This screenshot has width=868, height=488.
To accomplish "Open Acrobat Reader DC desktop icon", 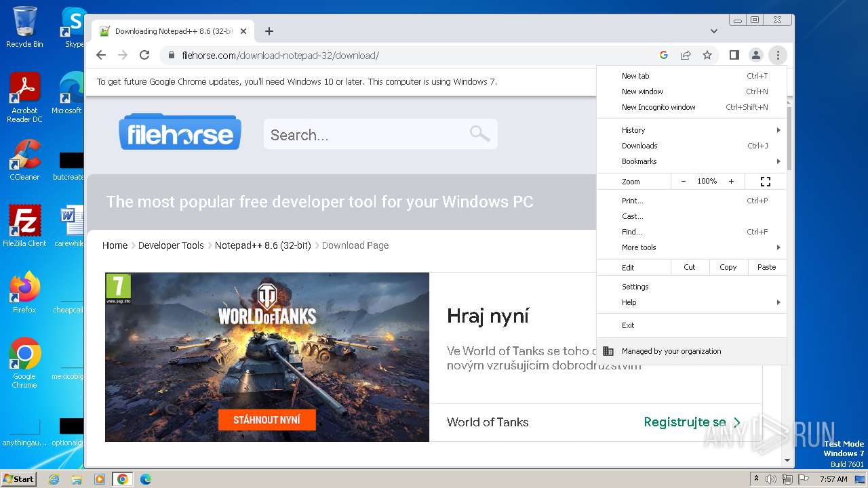I will coord(24,98).
